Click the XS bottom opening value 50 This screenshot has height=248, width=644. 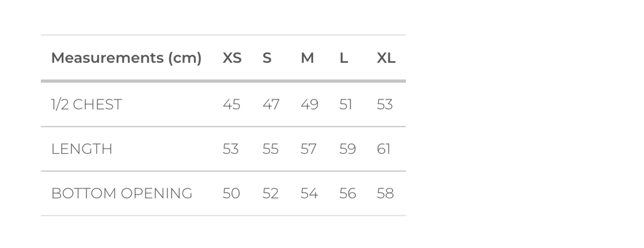(x=231, y=193)
